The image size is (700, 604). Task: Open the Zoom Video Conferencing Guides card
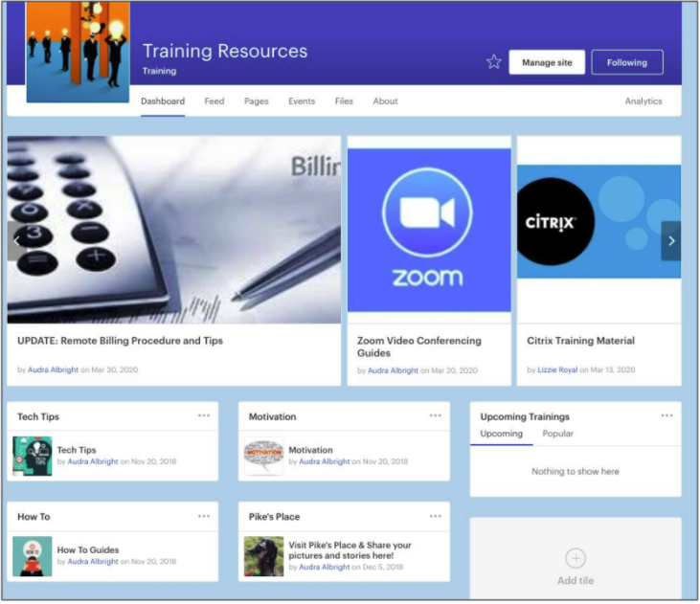[x=419, y=346]
